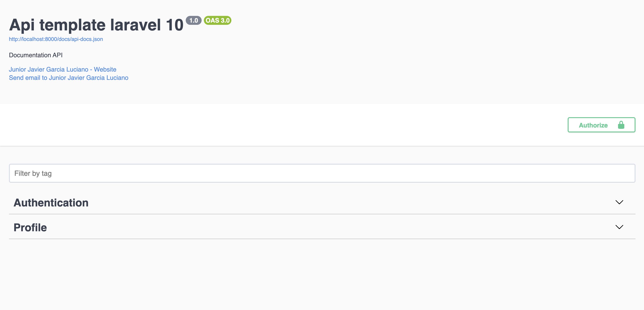Click the word 'Website' in contact link
This screenshot has width=644, height=310.
105,69
